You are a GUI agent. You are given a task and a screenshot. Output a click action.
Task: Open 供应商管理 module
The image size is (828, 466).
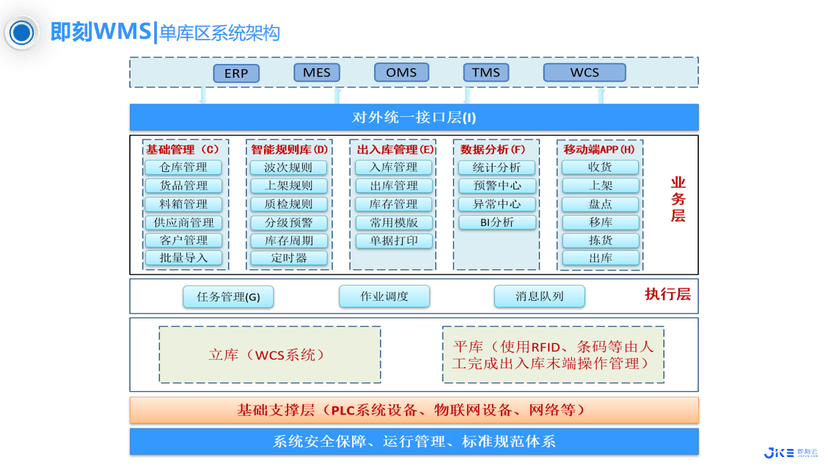[183, 222]
